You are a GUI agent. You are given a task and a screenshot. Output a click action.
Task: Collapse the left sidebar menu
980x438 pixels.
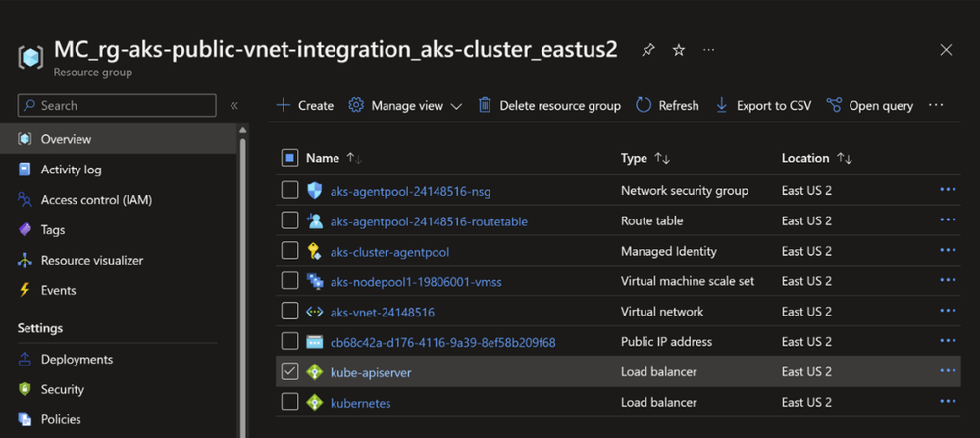pos(234,105)
